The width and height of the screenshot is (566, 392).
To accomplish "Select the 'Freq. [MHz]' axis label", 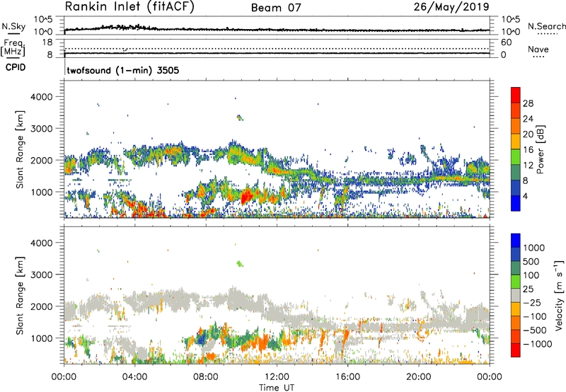I will 13,47.
